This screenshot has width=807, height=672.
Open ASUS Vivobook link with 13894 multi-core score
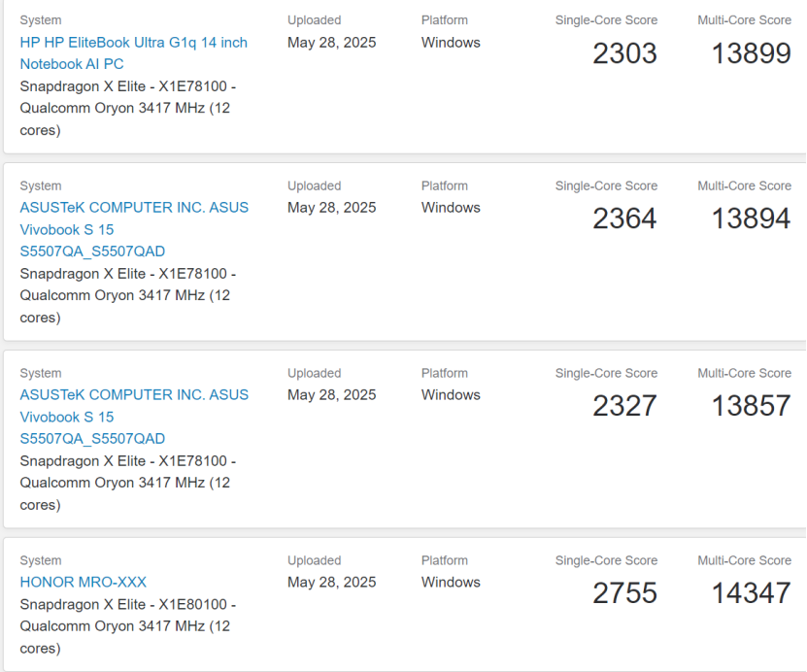[x=134, y=229]
